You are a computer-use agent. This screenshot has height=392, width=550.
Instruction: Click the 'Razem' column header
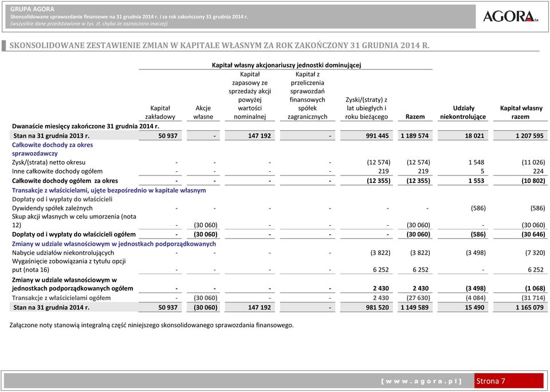pos(415,116)
